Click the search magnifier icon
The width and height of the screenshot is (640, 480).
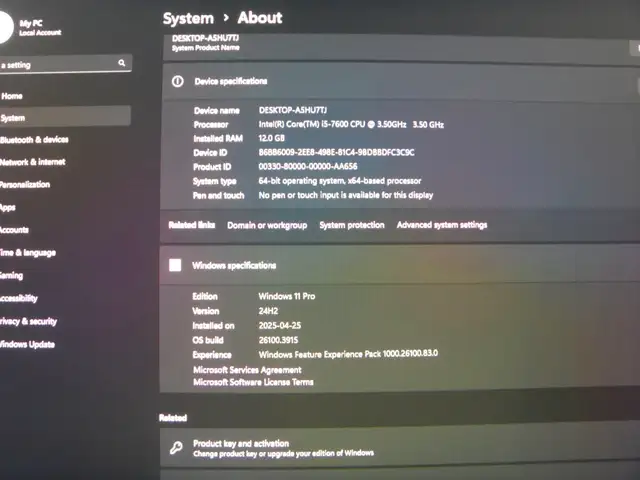click(122, 63)
